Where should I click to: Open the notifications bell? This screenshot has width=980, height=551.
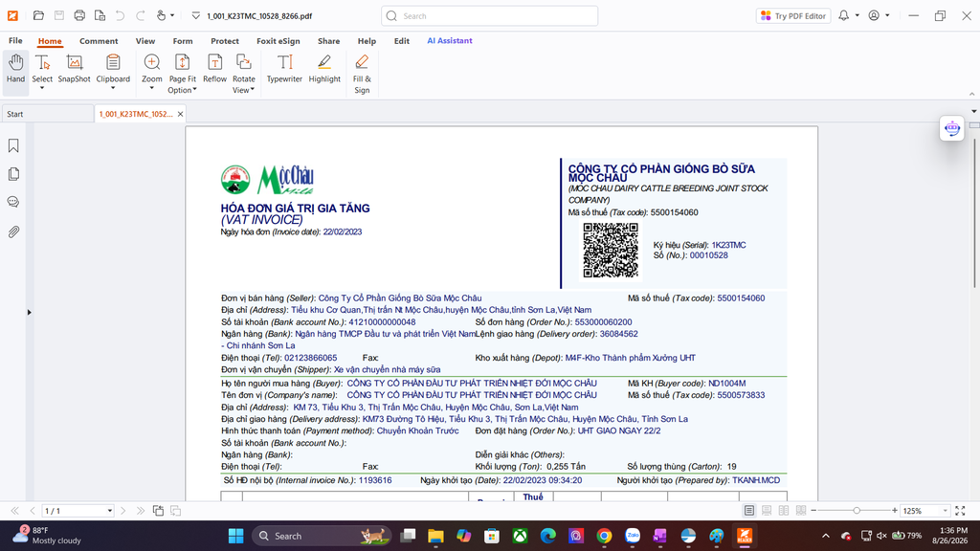click(x=844, y=15)
